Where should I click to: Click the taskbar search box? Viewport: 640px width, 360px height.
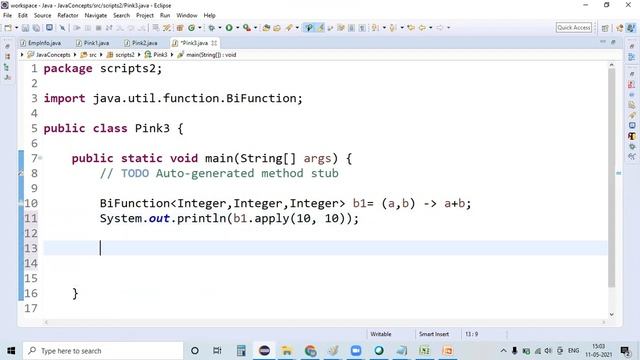103,351
